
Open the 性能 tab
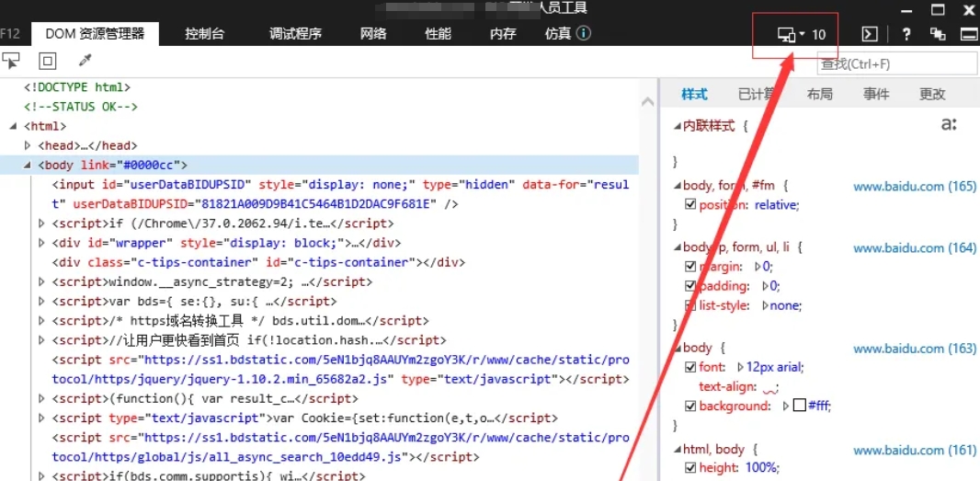click(439, 34)
